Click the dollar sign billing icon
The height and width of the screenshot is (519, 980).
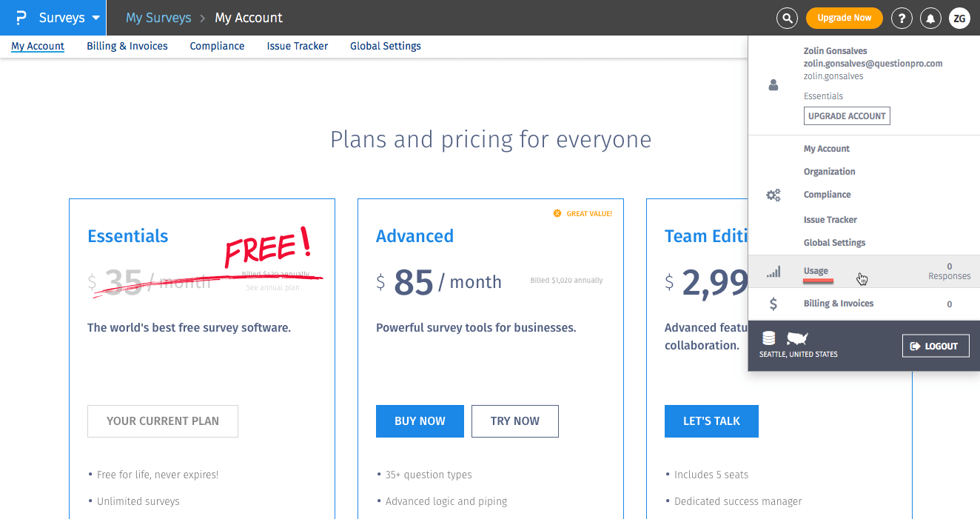(x=773, y=304)
